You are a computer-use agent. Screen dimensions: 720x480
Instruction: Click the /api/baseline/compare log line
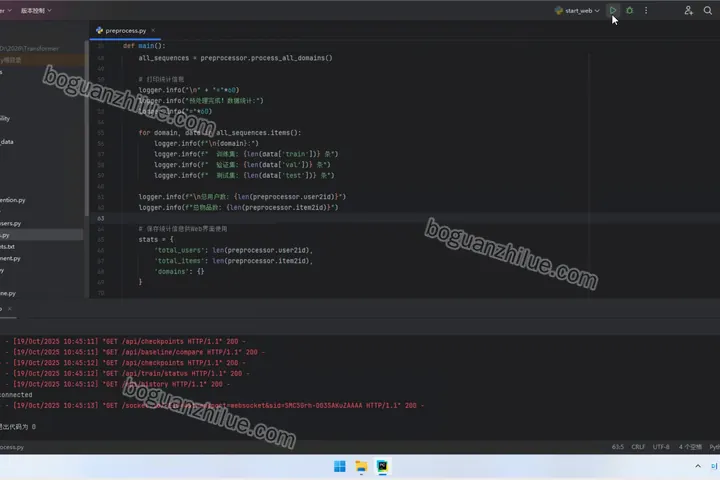tap(139, 352)
